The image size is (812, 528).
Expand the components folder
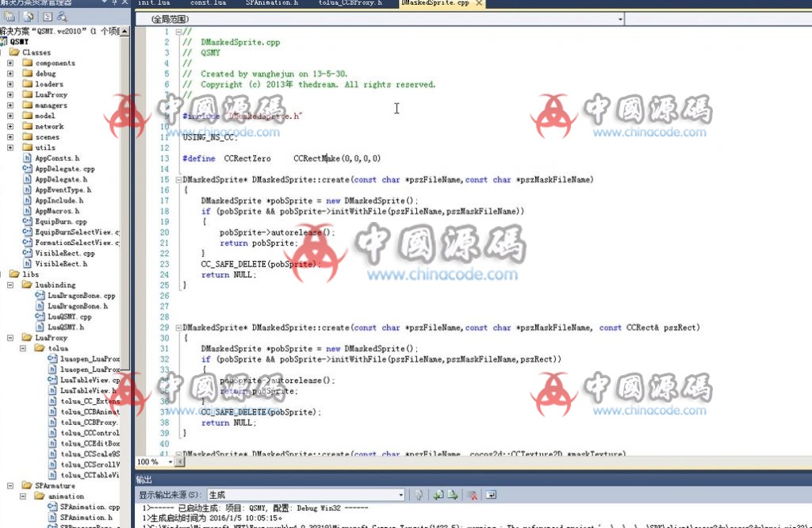click(x=10, y=63)
